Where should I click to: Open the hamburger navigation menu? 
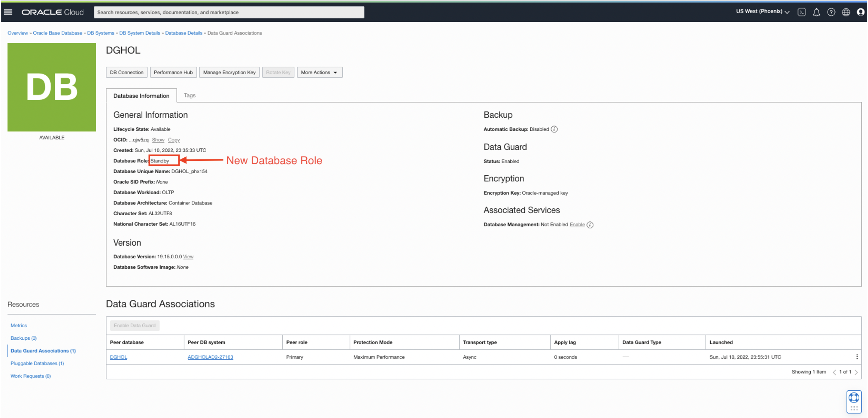coord(8,12)
